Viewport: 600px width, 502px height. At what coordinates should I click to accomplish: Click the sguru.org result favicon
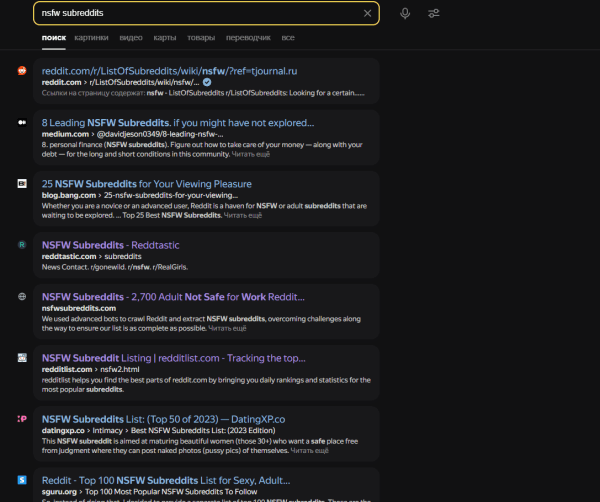tap(22, 479)
